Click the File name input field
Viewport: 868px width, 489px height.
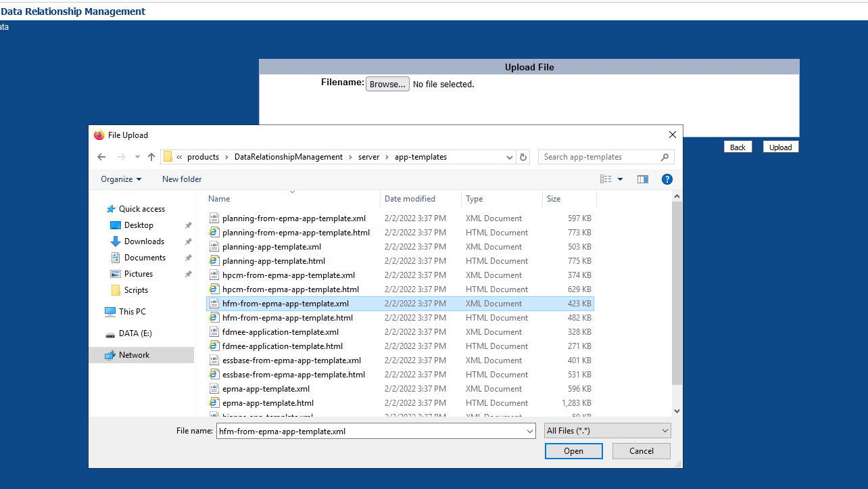[370, 431]
